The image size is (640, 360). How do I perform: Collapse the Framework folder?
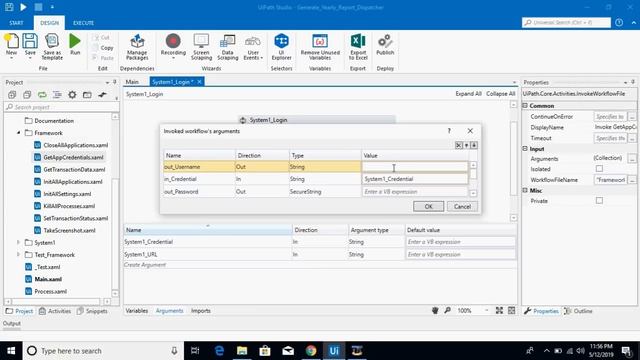[18, 133]
